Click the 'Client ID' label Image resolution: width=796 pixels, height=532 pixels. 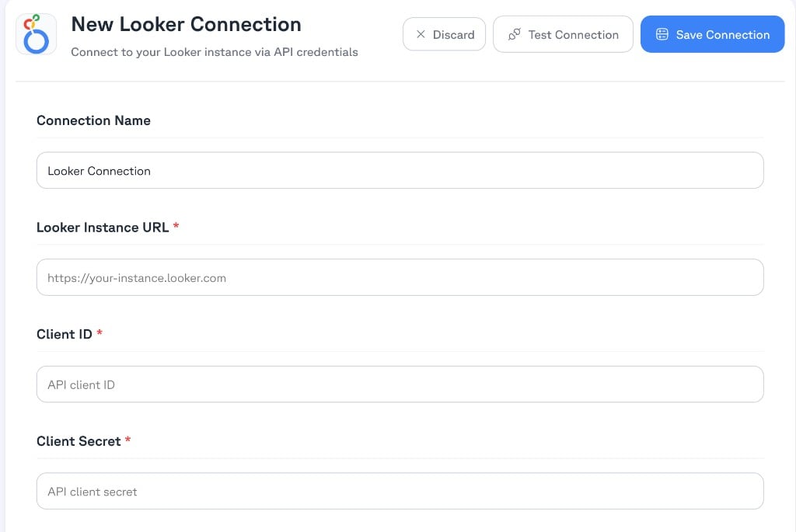click(65, 334)
